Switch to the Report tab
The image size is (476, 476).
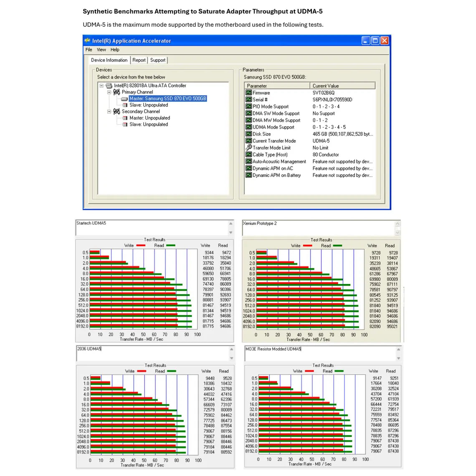click(x=139, y=60)
